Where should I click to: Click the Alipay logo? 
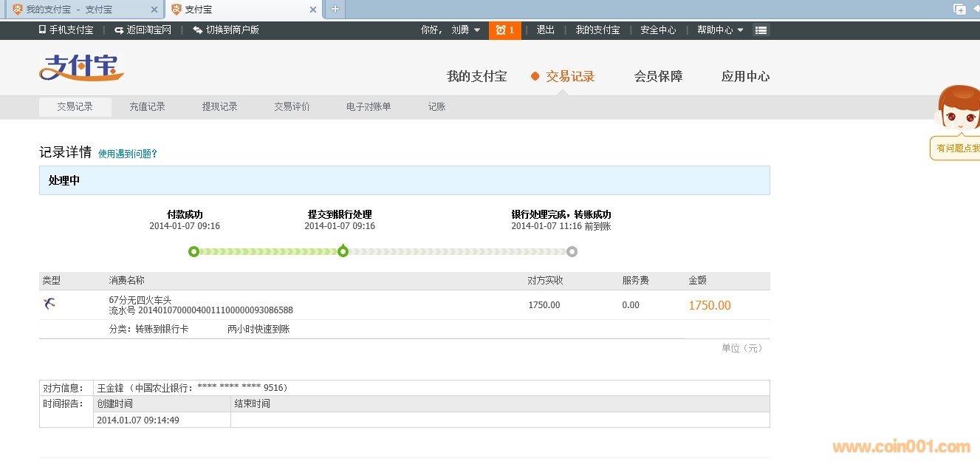[x=81, y=68]
